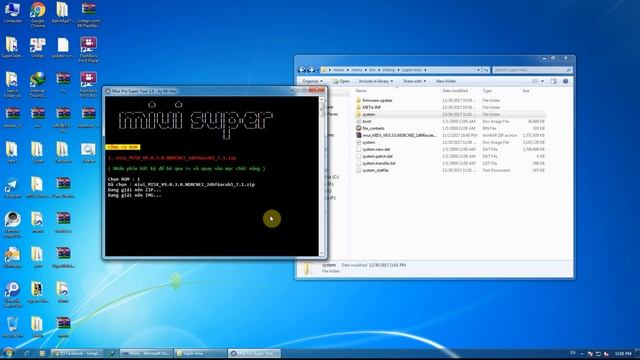Image resolution: width=640 pixels, height=360 pixels.
Task: Open Explorer's Help question mark icon
Action: click(x=566, y=81)
